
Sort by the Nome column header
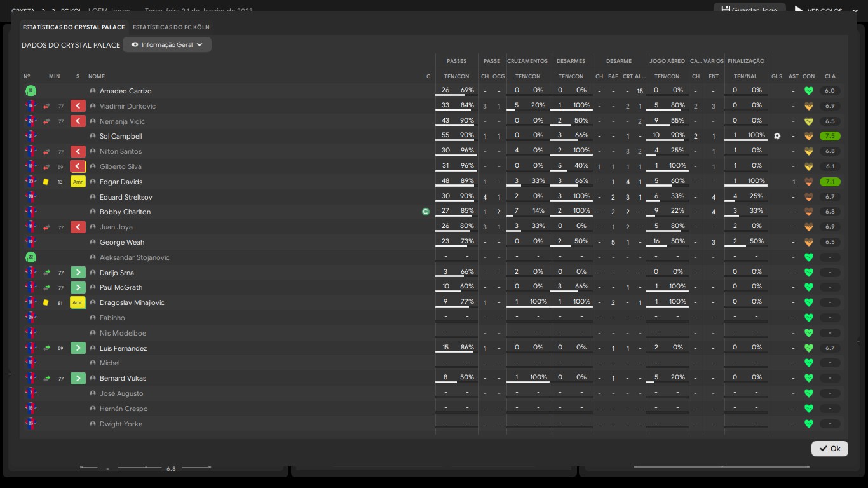point(97,76)
